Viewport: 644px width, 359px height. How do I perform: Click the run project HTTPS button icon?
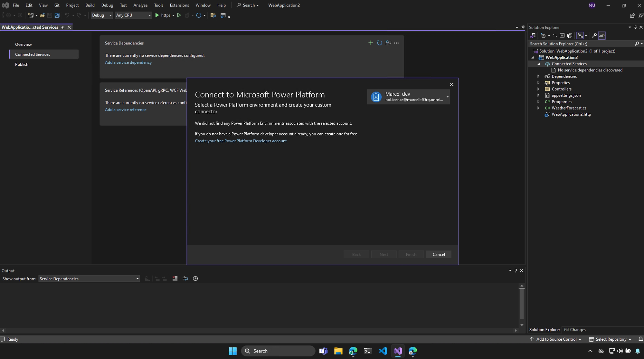coord(158,15)
